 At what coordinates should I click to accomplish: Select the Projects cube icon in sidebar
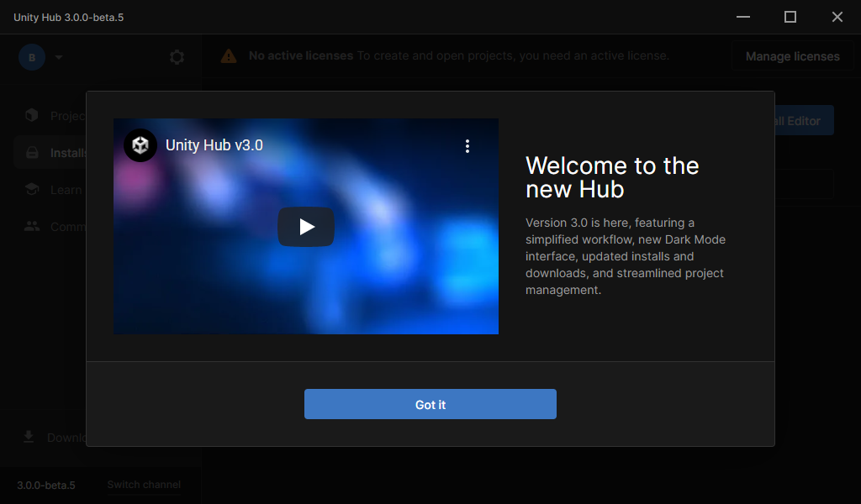pyautogui.click(x=32, y=115)
